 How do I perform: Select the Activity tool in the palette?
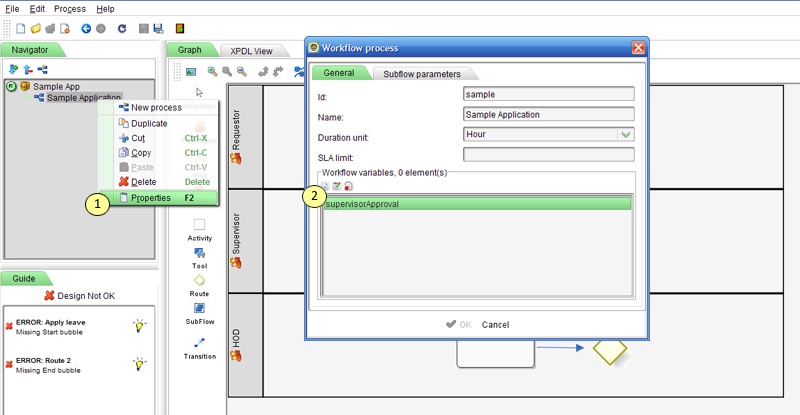[x=199, y=226]
